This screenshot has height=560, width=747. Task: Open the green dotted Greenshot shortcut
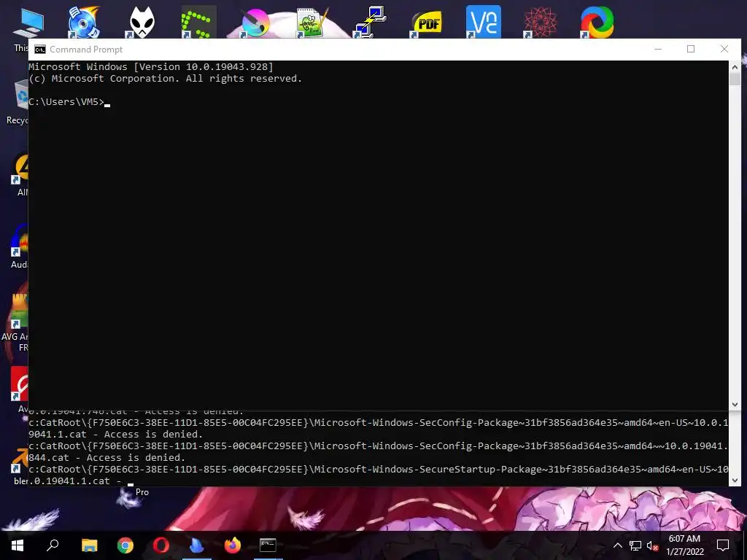(198, 22)
